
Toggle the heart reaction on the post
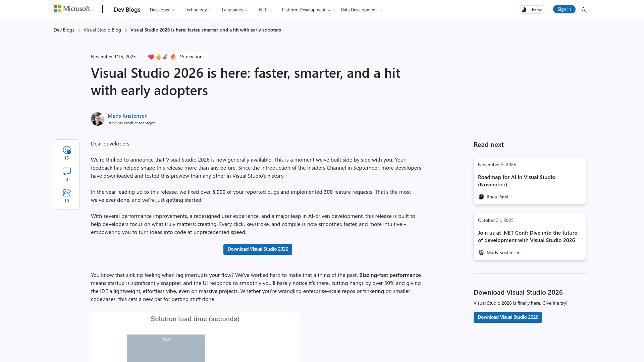pos(151,57)
